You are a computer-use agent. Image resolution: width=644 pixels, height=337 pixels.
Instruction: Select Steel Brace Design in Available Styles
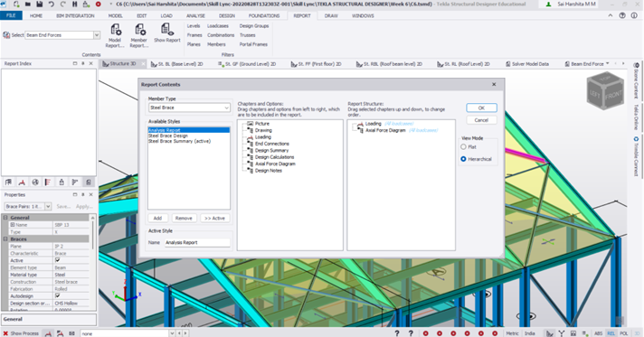[168, 136]
